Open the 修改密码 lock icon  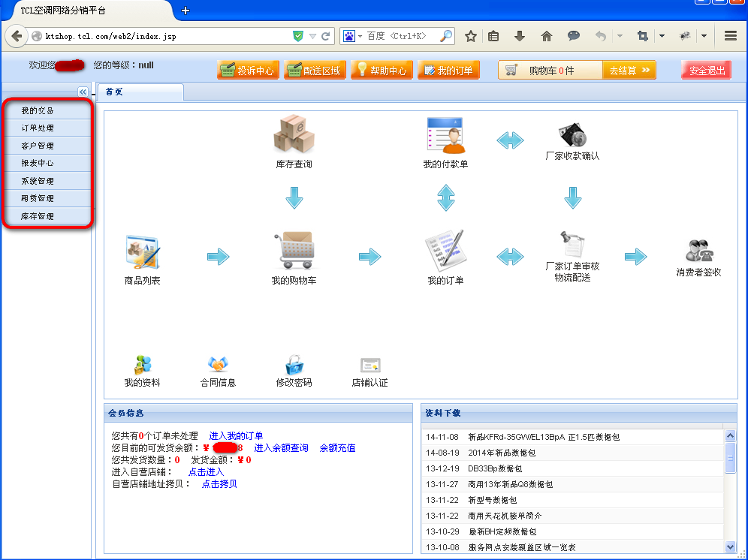(x=294, y=365)
